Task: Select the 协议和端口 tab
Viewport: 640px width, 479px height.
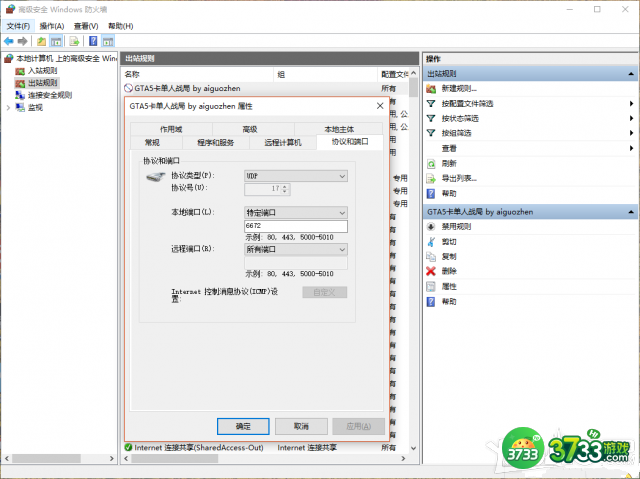Action: [350, 142]
